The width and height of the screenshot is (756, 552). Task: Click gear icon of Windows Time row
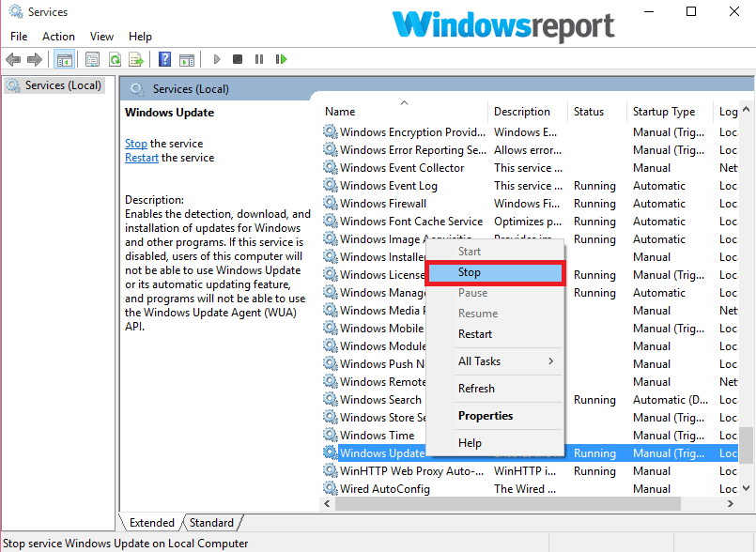pos(331,435)
